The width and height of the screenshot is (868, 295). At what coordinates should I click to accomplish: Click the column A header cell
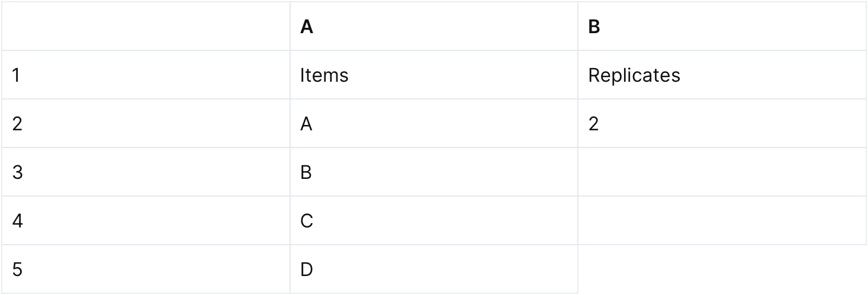pos(433,27)
